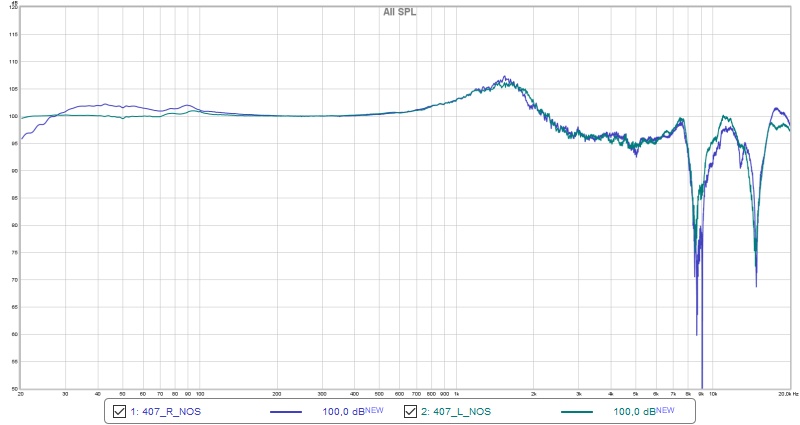
Task: Click the NEW tag beside 407_R_NOS level
Action: pos(374,410)
